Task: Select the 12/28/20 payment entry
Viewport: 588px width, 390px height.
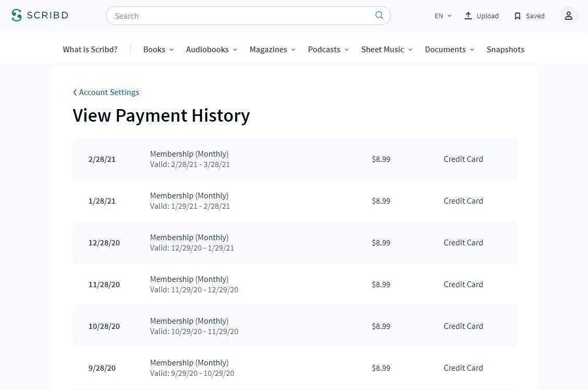Action: 295,242
